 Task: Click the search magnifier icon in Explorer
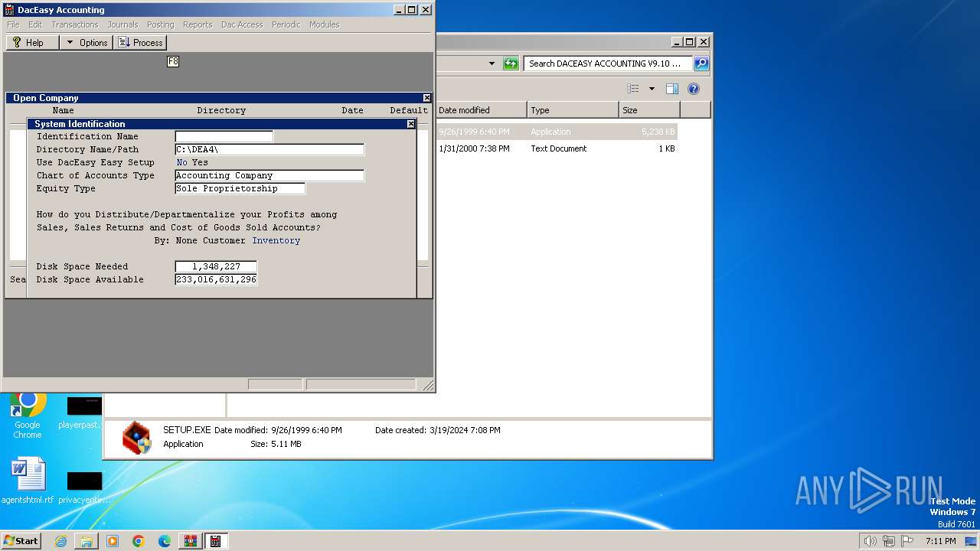[x=701, y=64]
